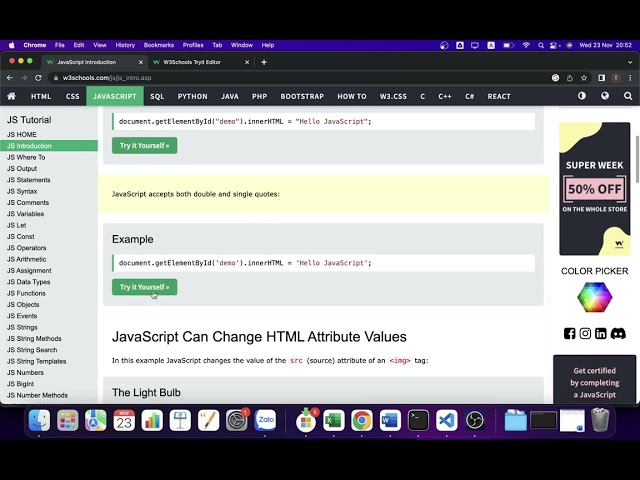The height and width of the screenshot is (480, 640).
Task: Reload the page with the refresh icon
Action: click(x=38, y=78)
